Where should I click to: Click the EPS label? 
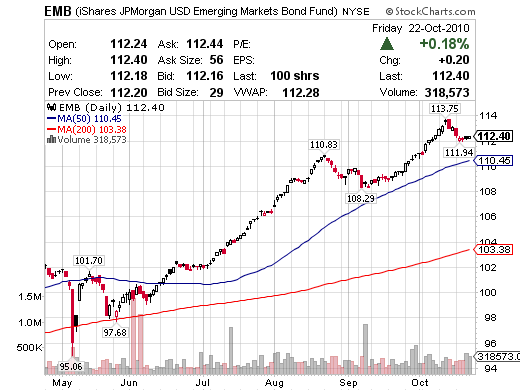(244, 60)
